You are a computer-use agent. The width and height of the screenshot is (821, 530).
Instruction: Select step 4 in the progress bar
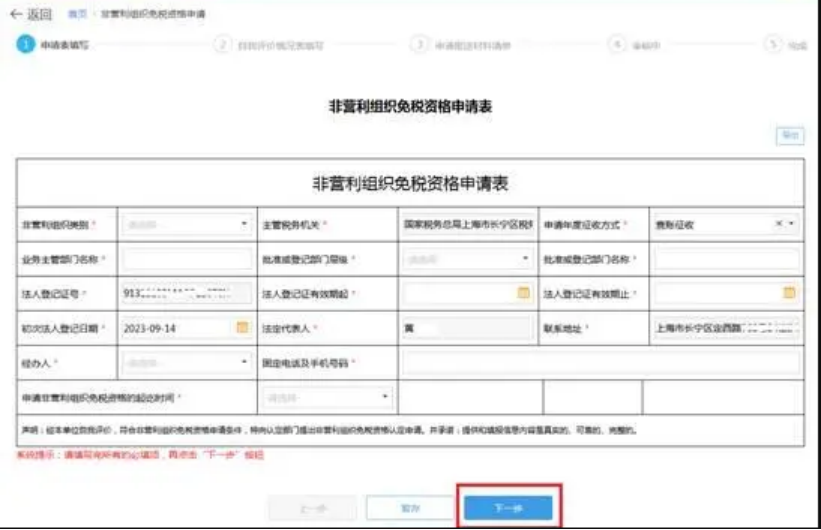point(634,46)
